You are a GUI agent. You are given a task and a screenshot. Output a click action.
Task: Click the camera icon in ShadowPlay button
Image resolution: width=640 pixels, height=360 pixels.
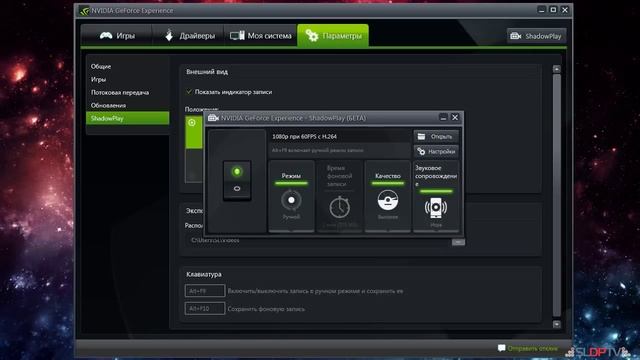pos(516,36)
